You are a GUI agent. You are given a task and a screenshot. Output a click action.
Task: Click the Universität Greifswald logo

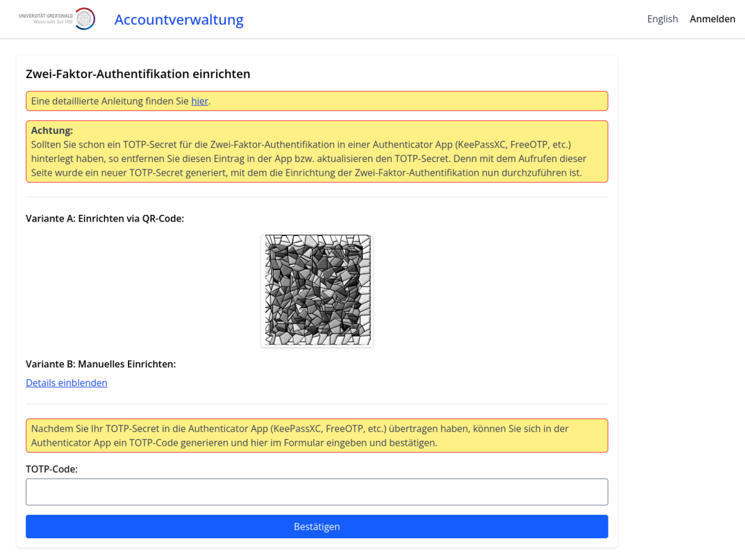tap(57, 19)
